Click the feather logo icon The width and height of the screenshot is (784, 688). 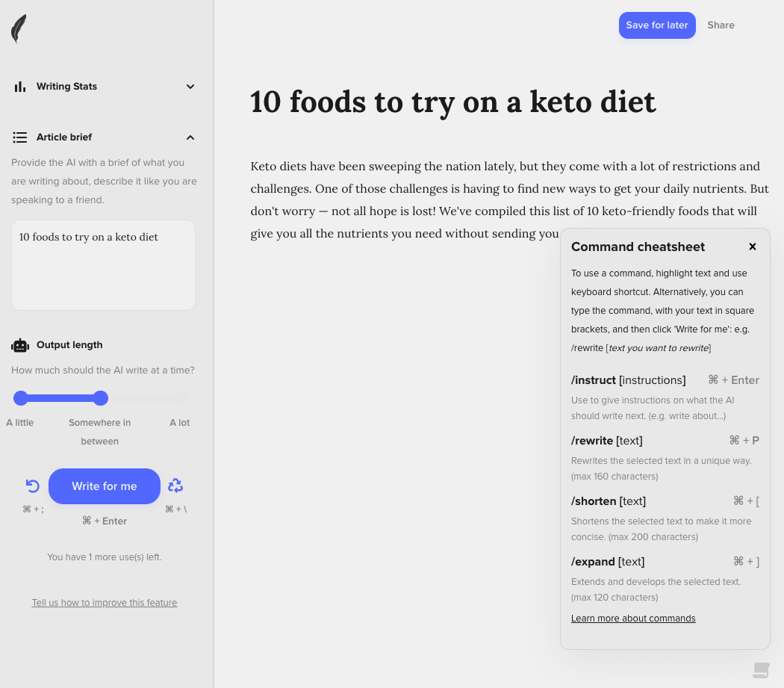(x=19, y=29)
